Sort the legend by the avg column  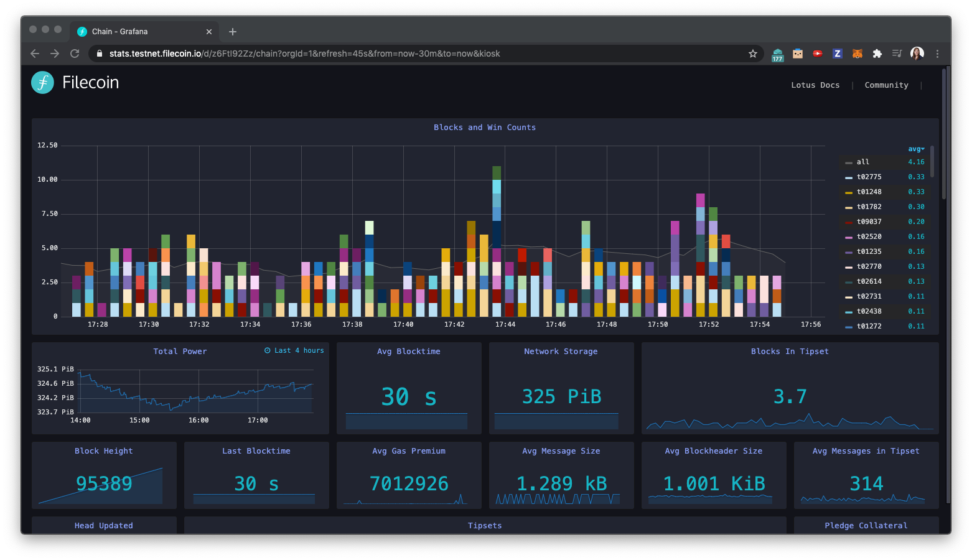tap(915, 149)
